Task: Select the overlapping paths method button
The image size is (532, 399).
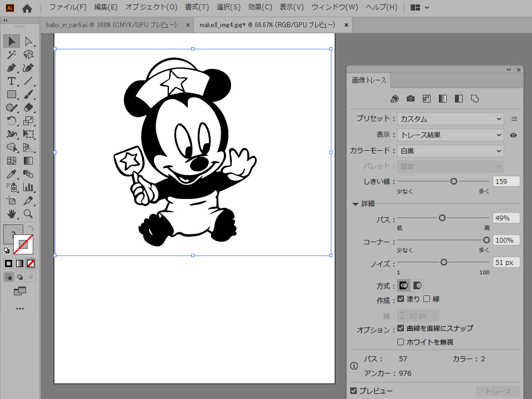Action: [417, 286]
